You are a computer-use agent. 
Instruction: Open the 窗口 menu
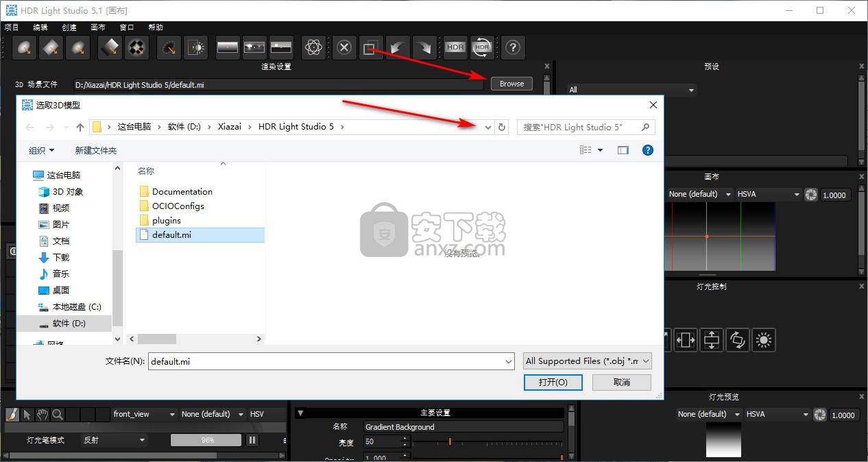point(127,27)
